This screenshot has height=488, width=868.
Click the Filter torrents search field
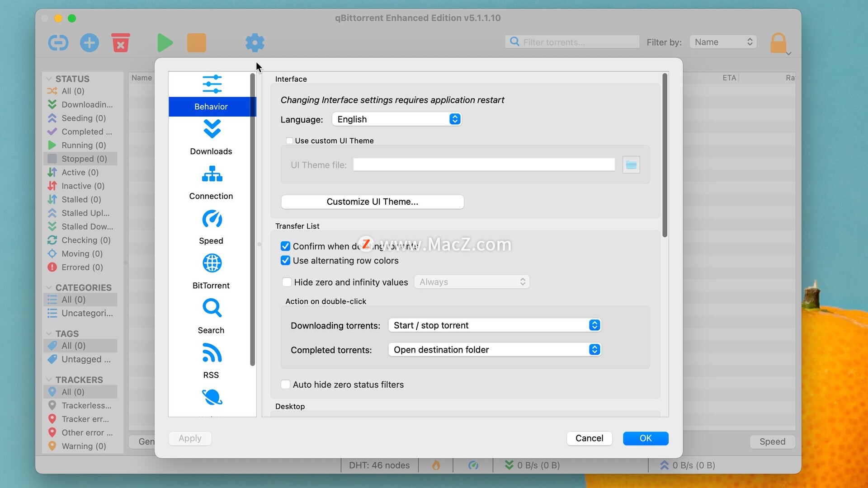click(572, 42)
